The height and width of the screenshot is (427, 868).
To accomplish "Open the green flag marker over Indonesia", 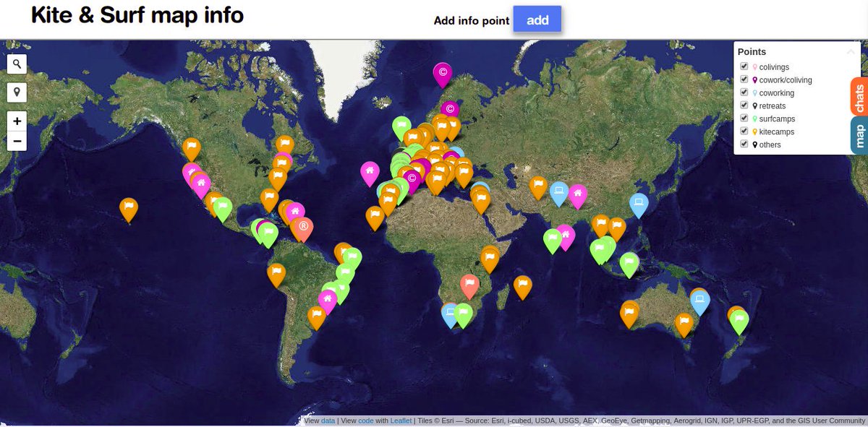I will click(629, 265).
